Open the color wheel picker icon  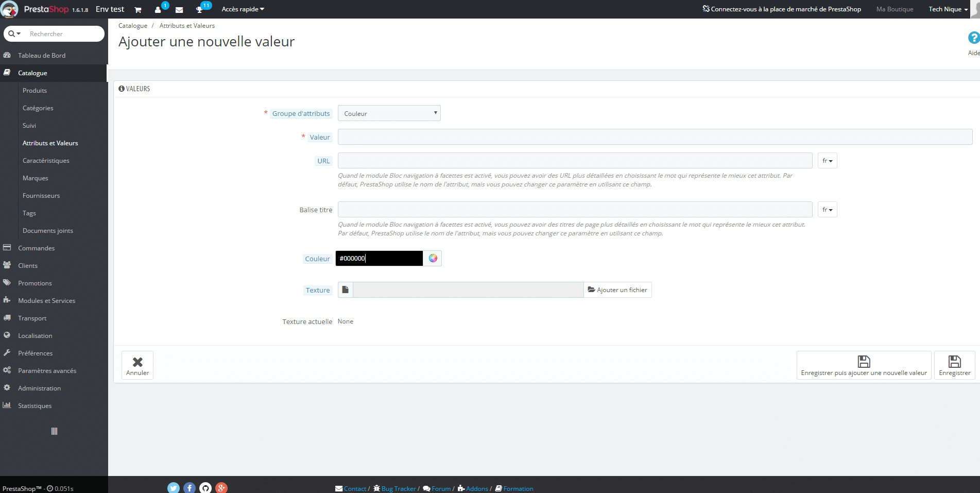click(x=433, y=259)
